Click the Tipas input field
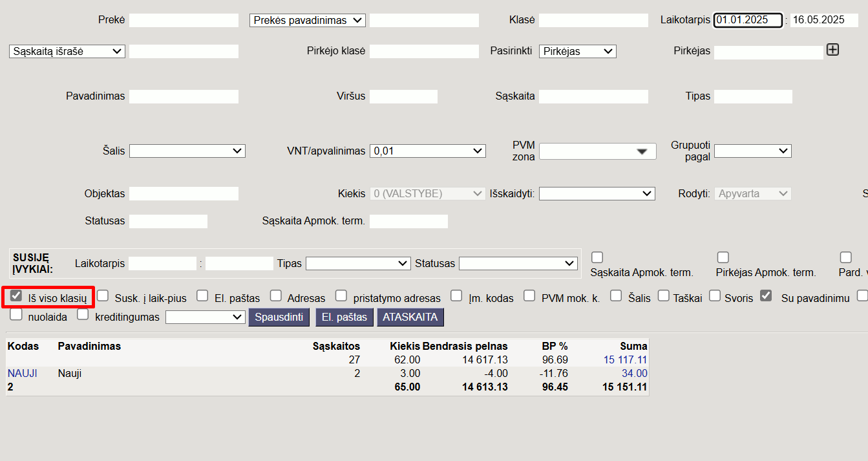This screenshot has width=868, height=461. click(x=753, y=96)
